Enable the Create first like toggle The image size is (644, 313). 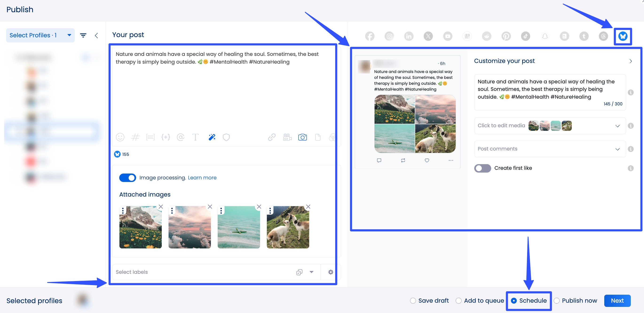pyautogui.click(x=482, y=168)
